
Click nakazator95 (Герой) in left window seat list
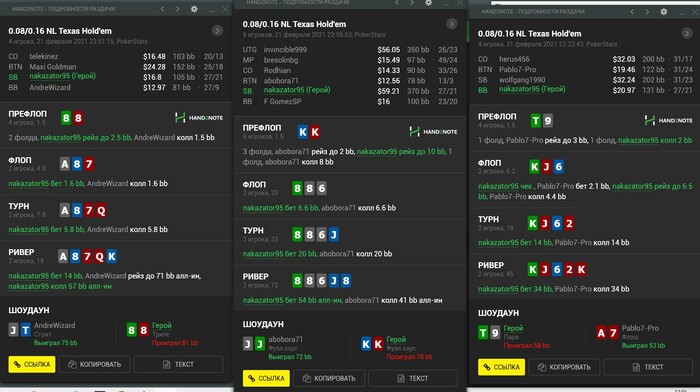click(62, 76)
